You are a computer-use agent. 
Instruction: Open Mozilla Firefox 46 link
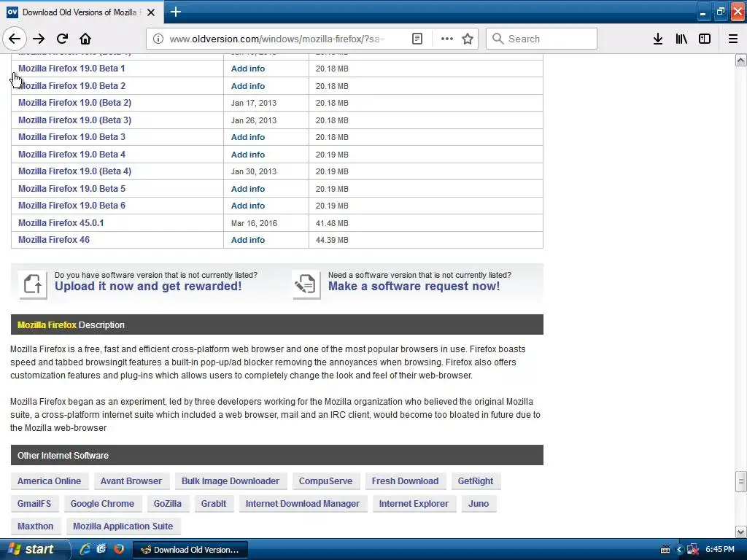(54, 240)
